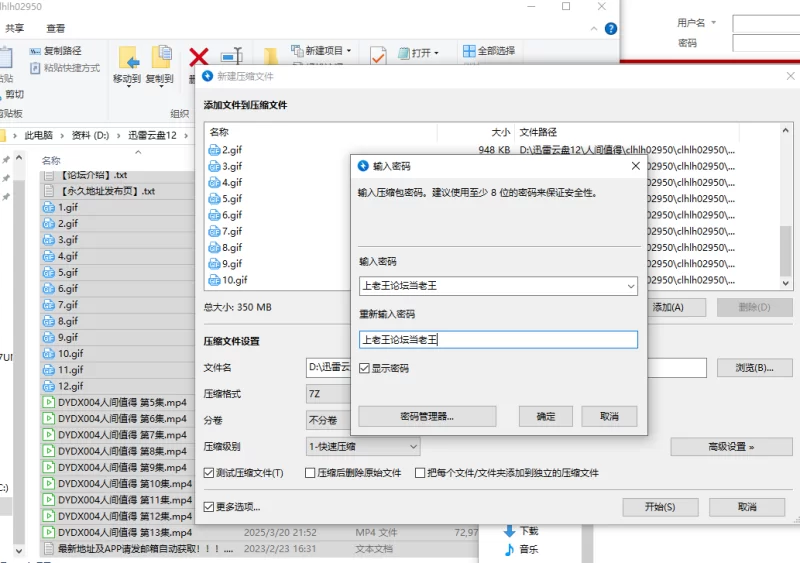800x563 pixels.
Task: Enable 压缩后删除原始文件 checkbox
Action: (310, 473)
